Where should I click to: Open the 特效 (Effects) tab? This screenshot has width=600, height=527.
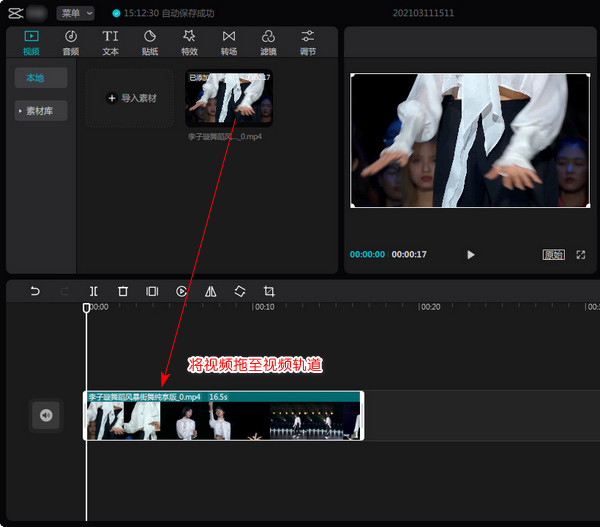point(189,43)
